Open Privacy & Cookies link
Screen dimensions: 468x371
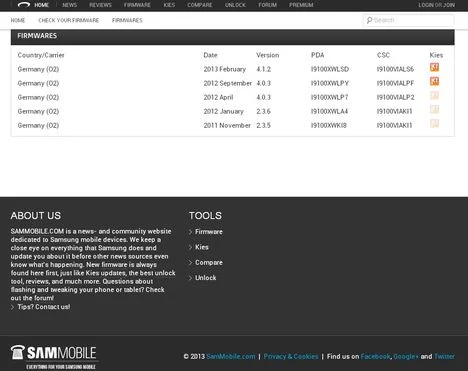291,356
